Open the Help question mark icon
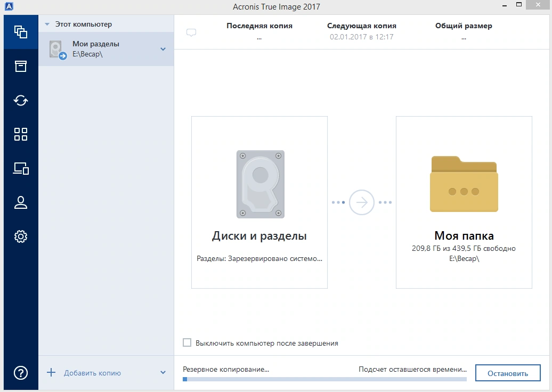This screenshot has height=392, width=552. 21,373
